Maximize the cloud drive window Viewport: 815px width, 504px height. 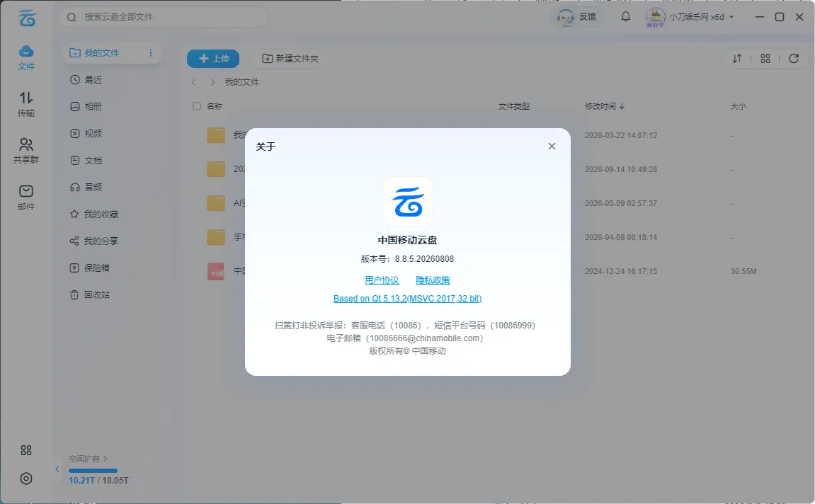(x=779, y=17)
